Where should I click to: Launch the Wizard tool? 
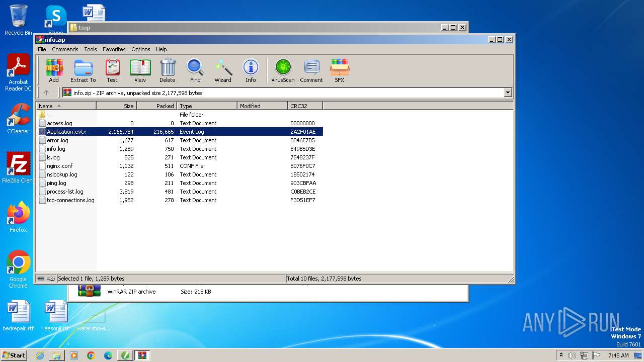[223, 70]
